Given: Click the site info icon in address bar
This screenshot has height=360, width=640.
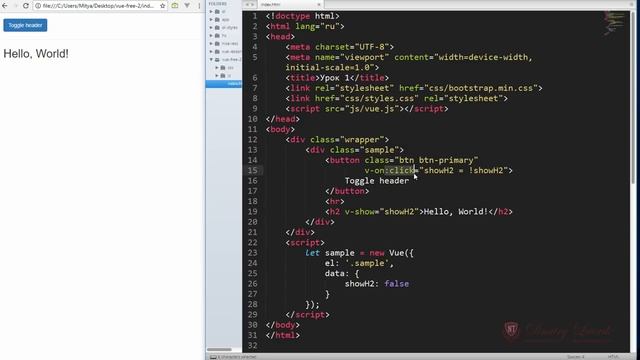Looking at the screenshot, I should point(38,6).
